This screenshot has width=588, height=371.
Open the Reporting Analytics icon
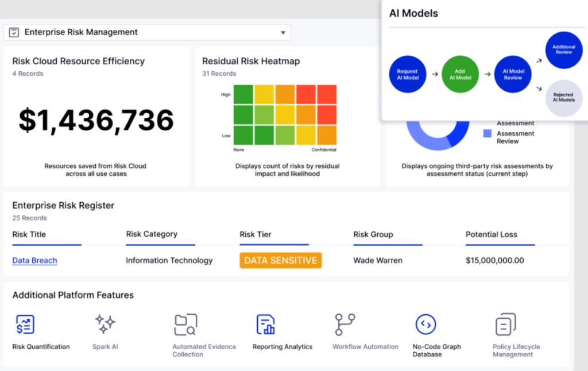point(266,324)
